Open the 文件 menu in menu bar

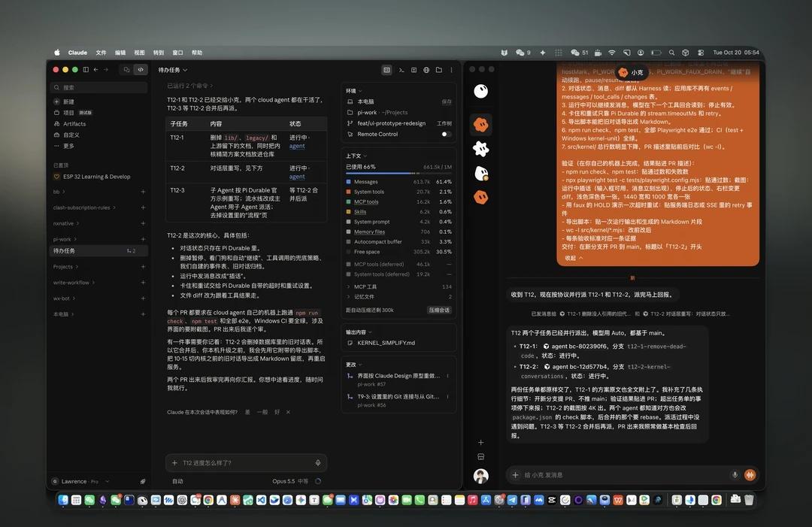(x=101, y=53)
